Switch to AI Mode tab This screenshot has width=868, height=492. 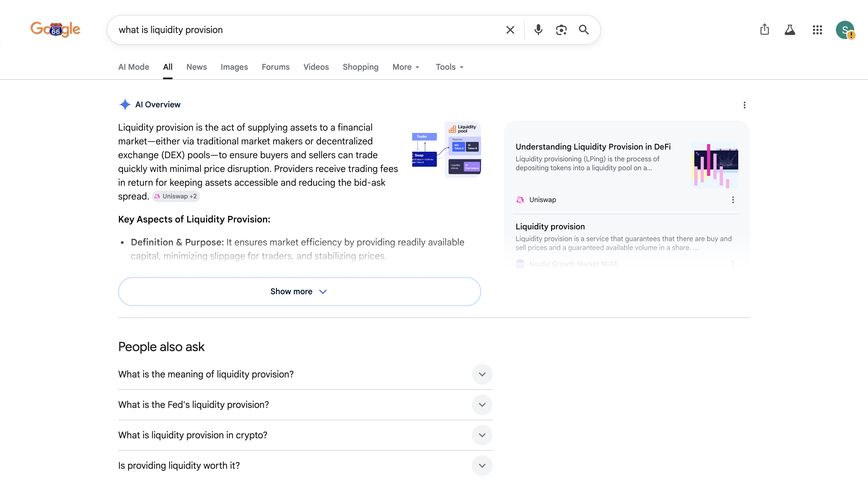(x=133, y=67)
